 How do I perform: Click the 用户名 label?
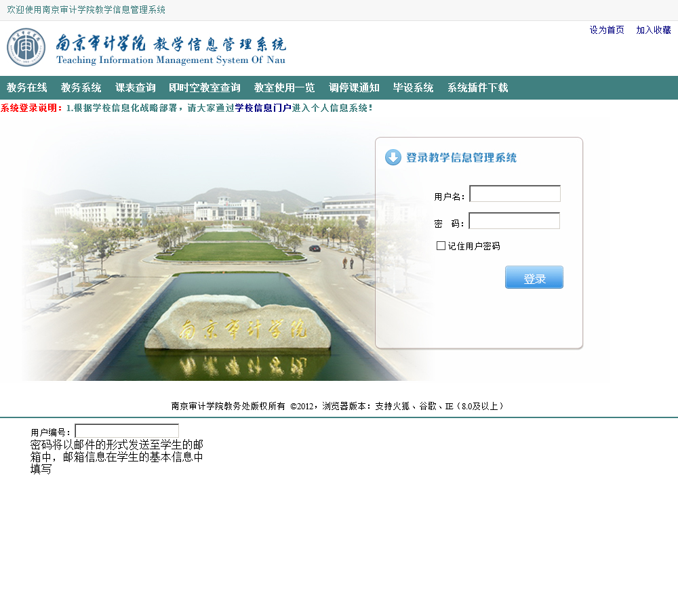450,197
